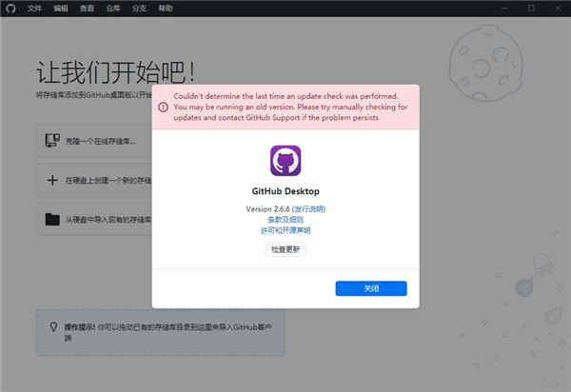Open the license and open source notices link

[x=285, y=230]
